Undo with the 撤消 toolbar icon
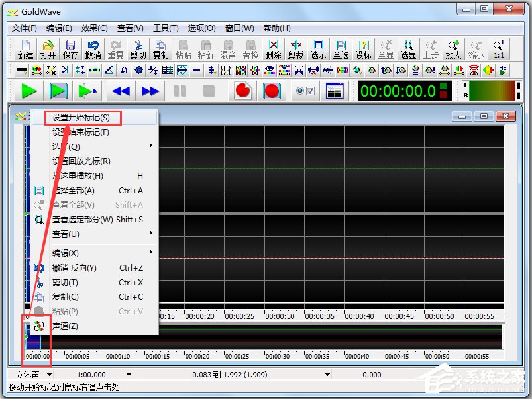Screen dimensions: 532x399 (x=93, y=50)
